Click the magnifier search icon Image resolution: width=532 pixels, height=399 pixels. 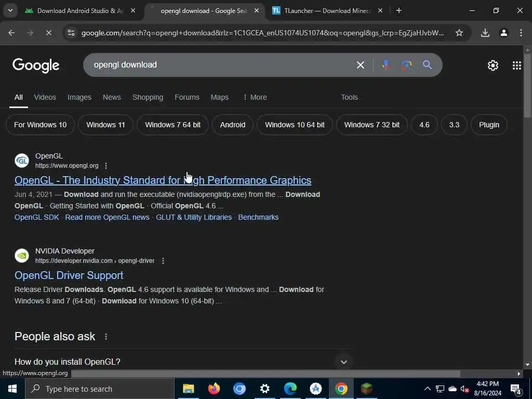click(x=427, y=64)
